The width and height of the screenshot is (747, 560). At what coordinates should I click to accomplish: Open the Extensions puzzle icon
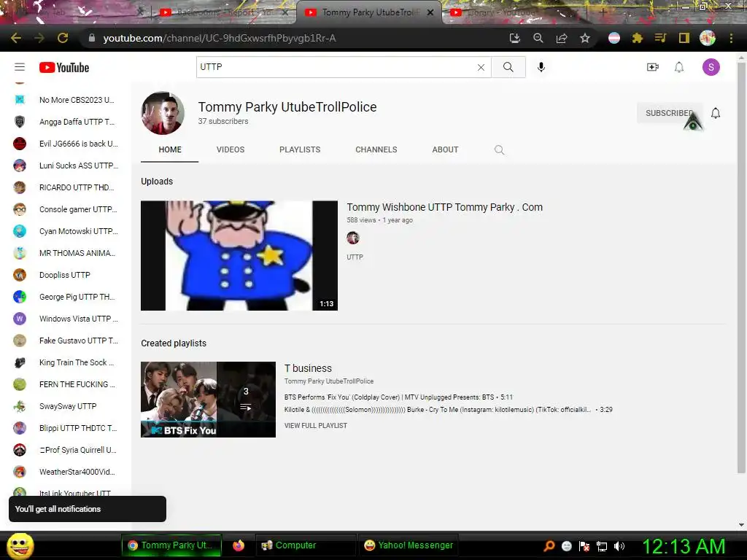pyautogui.click(x=638, y=38)
